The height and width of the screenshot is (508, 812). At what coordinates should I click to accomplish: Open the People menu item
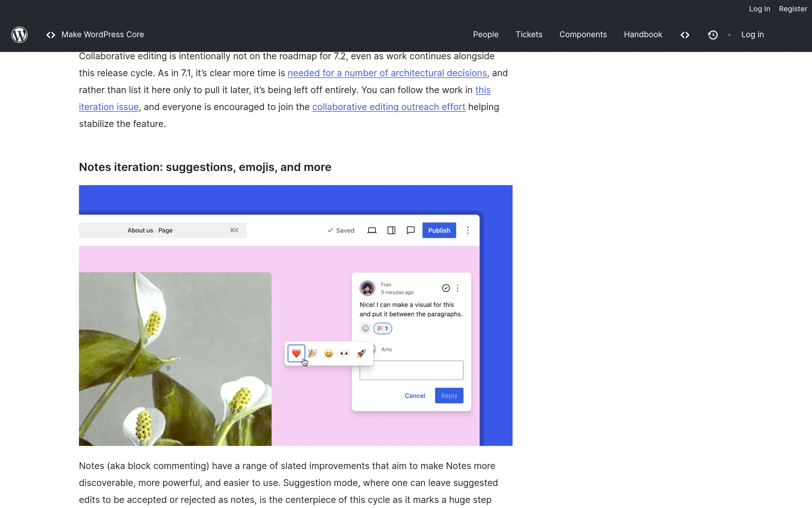(486, 35)
